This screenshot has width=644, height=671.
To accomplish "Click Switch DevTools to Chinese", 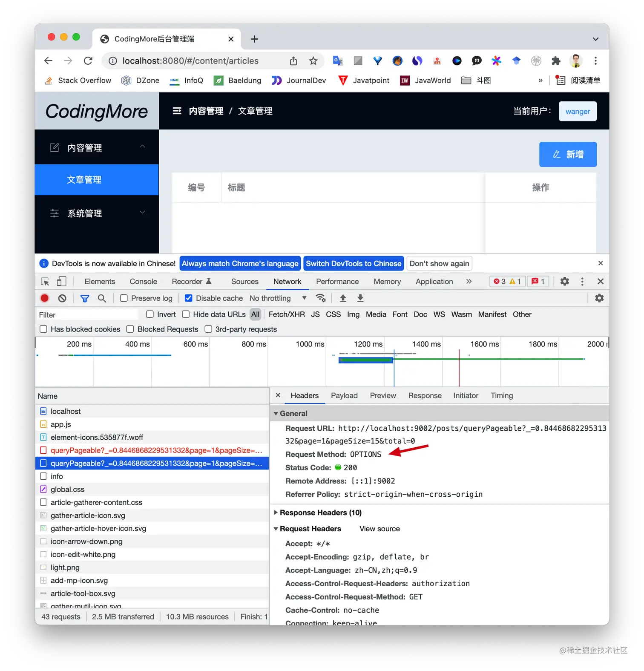I will tap(354, 264).
